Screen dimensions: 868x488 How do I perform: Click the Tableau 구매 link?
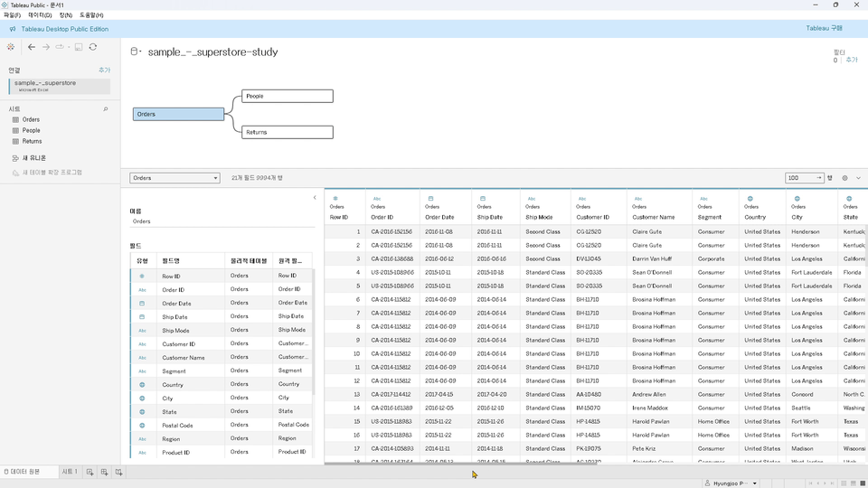tap(824, 28)
